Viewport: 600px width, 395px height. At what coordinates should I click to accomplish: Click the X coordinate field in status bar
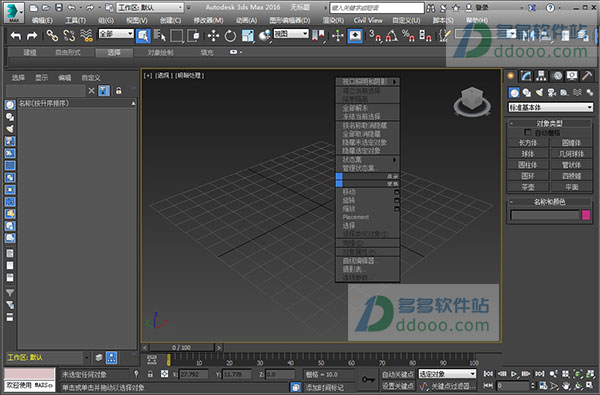point(194,374)
